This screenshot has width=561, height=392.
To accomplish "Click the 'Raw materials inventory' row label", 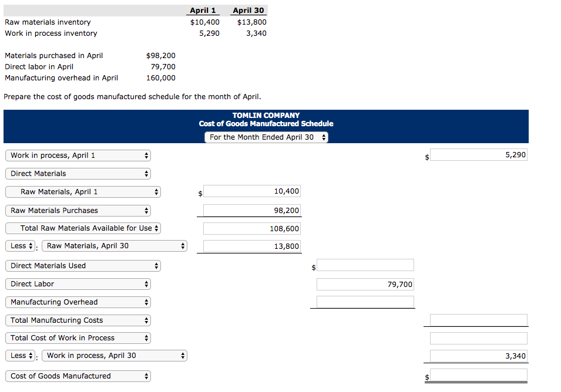I will point(48,22).
